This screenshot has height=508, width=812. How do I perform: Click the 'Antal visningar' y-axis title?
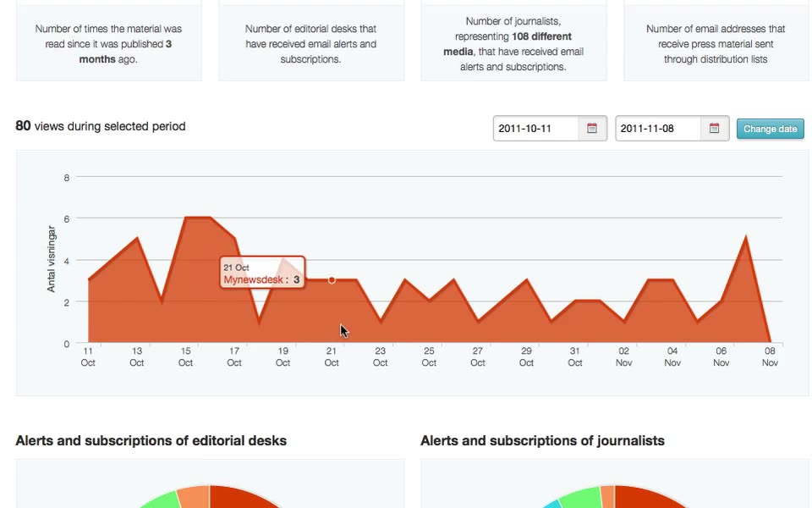click(51, 259)
